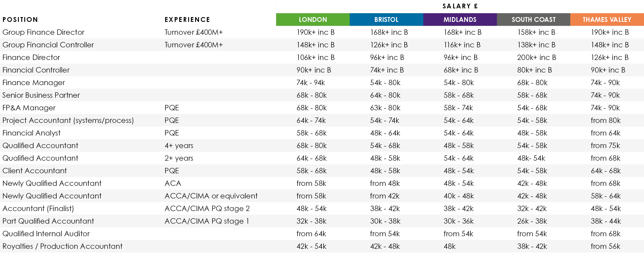Click the SALARY £ heading
The height and width of the screenshot is (268, 644).
point(460,6)
